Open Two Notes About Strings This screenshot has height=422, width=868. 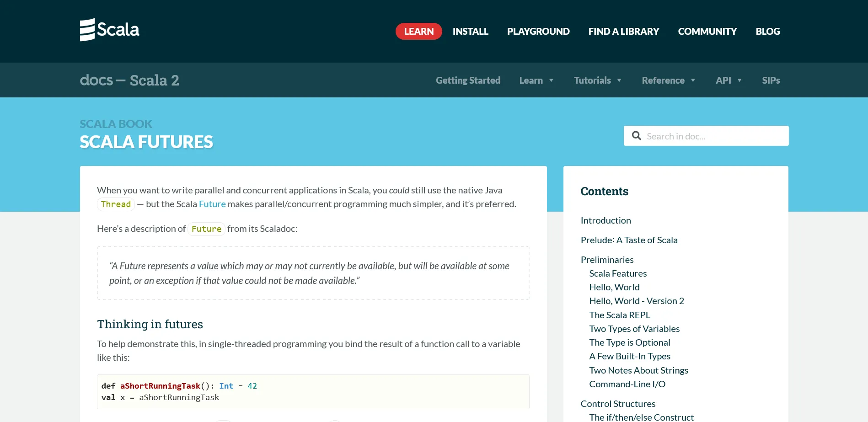[639, 370]
